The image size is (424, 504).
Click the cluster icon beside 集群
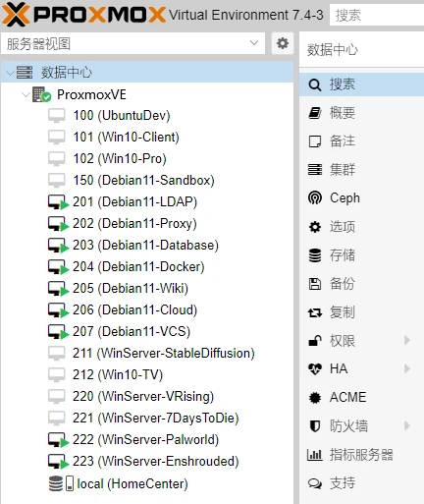click(315, 170)
